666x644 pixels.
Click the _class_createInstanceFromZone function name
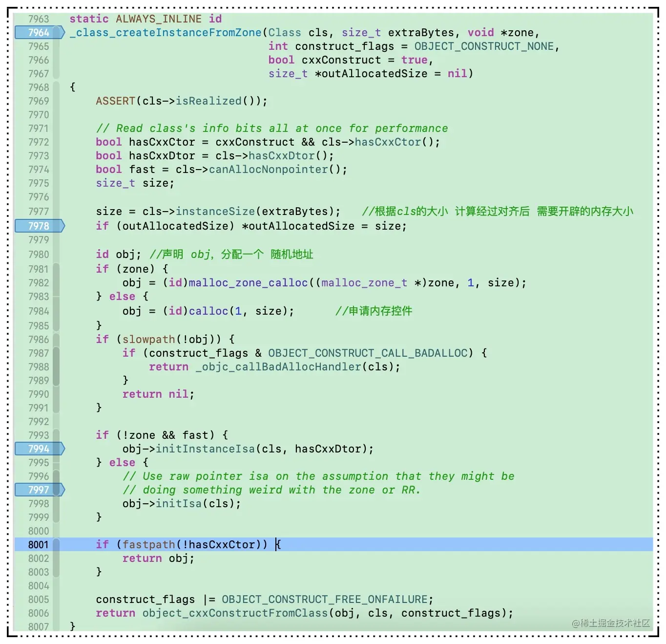tap(165, 32)
